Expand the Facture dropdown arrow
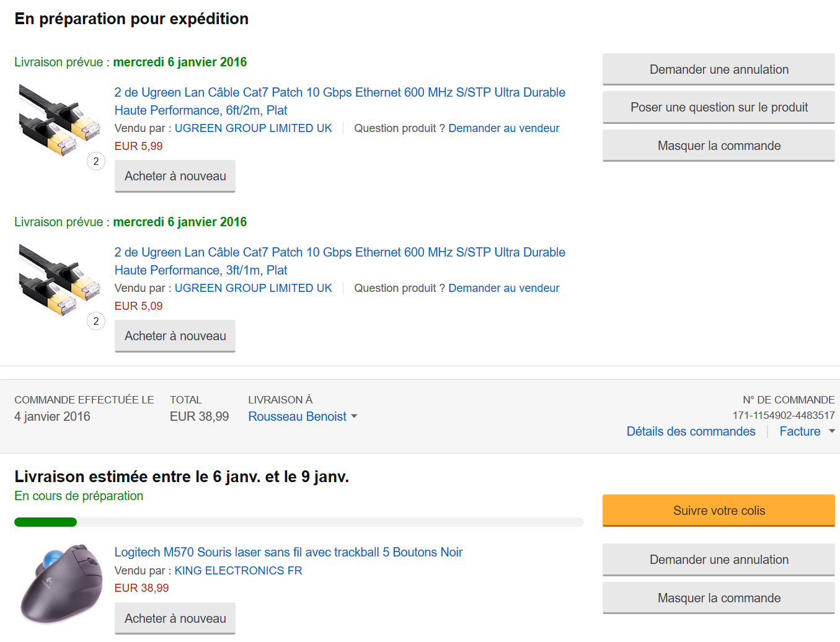840x642 pixels. pos(832,431)
